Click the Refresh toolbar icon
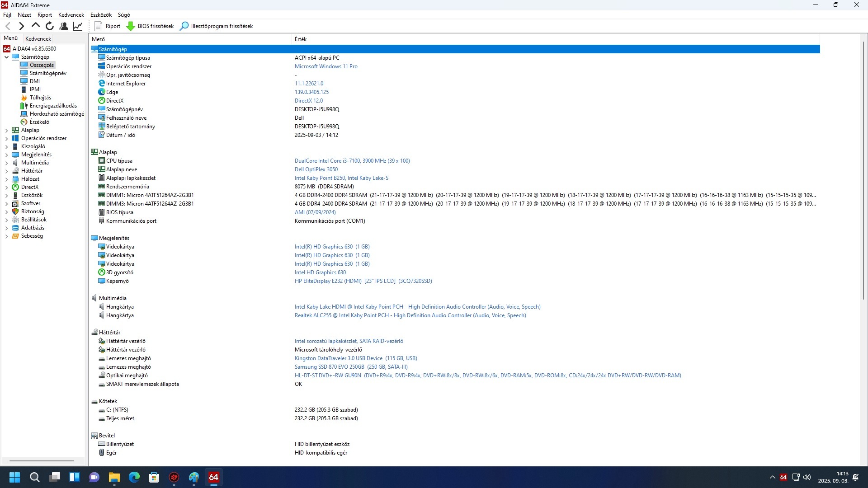868x488 pixels. coord(50,26)
